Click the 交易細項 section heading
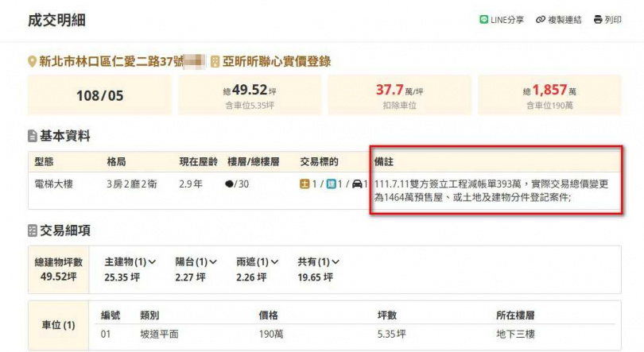The width and height of the screenshot is (644, 352). 65,230
